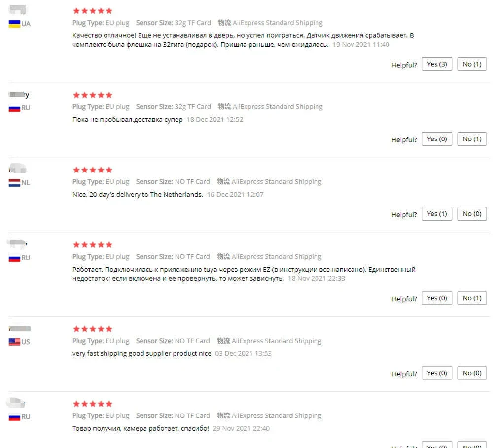This screenshot has height=448, width=493.
Task: Vote Yes (0) on 'доставка супер' review
Action: (437, 139)
